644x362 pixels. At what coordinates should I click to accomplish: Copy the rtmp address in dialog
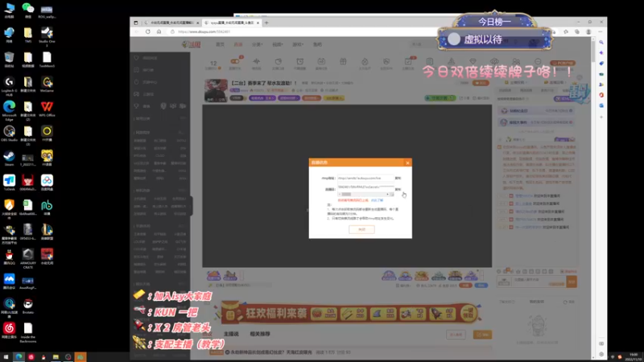pyautogui.click(x=398, y=178)
